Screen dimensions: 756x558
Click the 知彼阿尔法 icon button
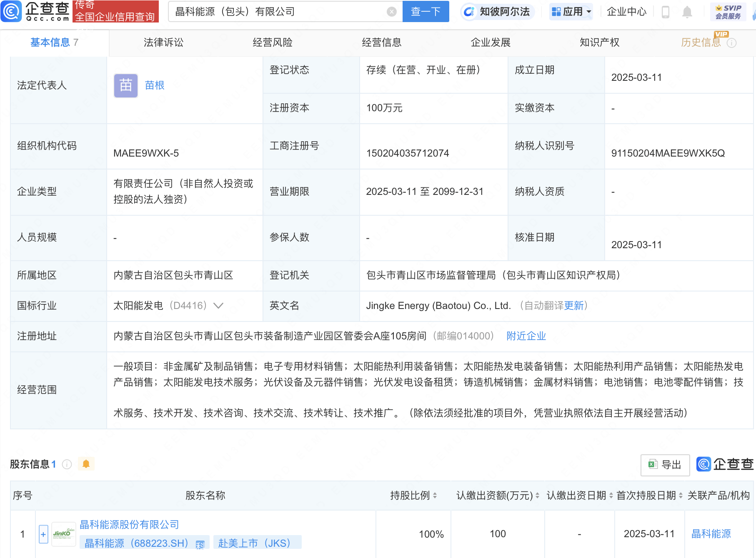[x=497, y=12]
